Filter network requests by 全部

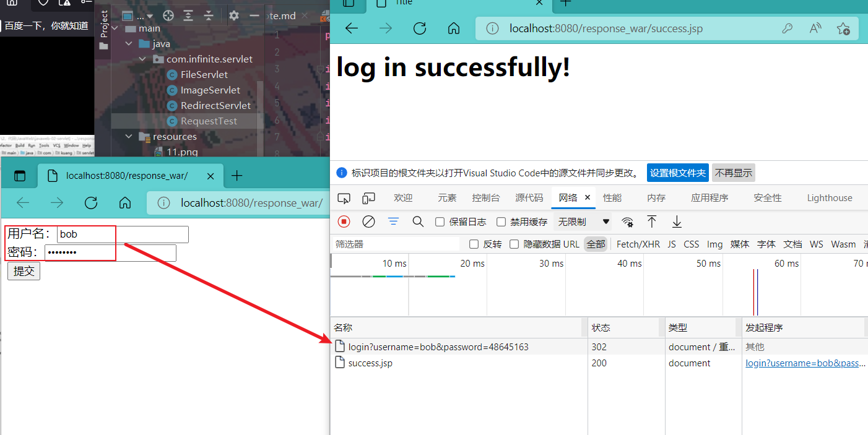click(x=596, y=244)
